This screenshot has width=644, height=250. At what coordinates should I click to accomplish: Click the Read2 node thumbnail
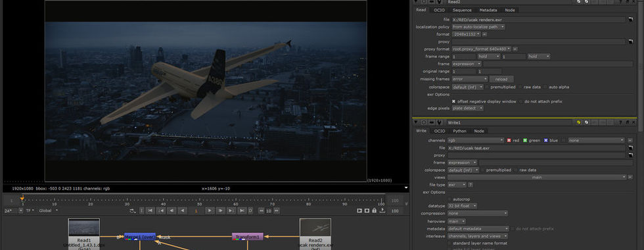point(315,227)
